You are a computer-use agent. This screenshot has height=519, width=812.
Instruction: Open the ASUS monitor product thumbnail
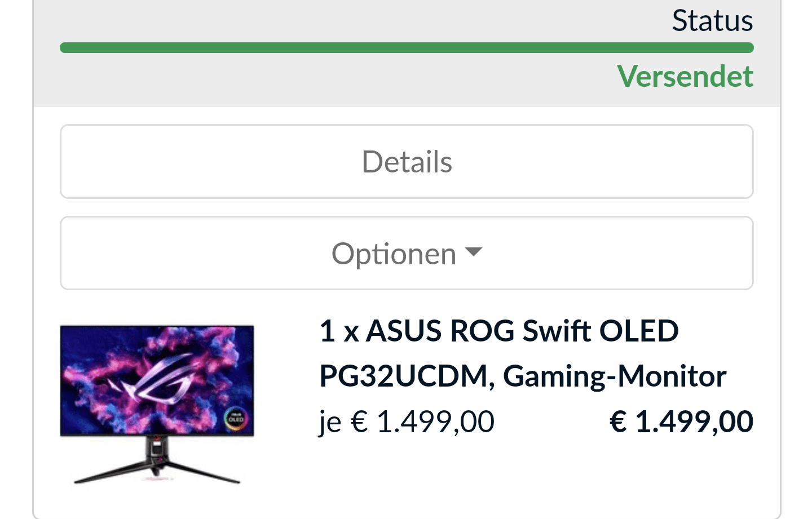pos(157,405)
